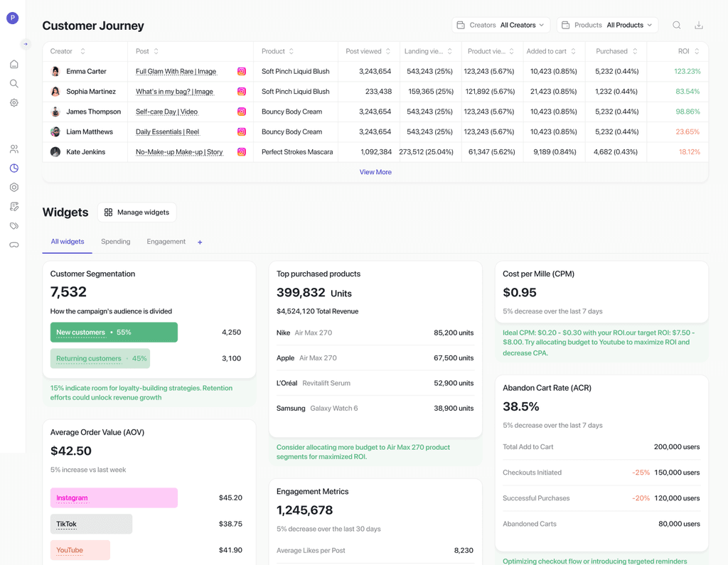Click the sidebar search icon
728x565 pixels.
[14, 84]
